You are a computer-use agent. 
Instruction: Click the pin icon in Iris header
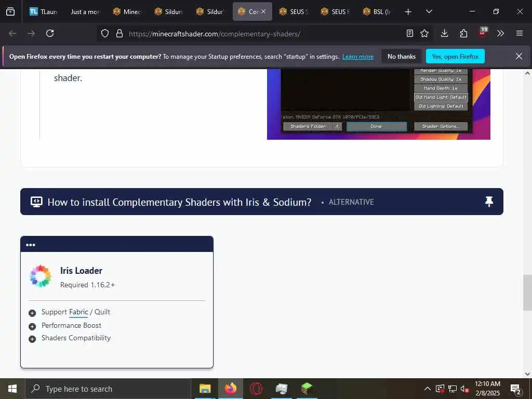tap(489, 202)
